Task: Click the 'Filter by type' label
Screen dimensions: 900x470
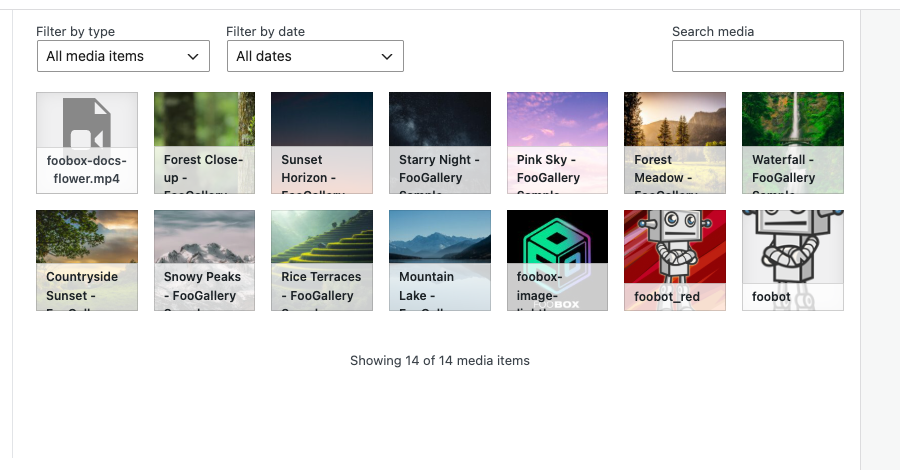Action: click(x=75, y=32)
